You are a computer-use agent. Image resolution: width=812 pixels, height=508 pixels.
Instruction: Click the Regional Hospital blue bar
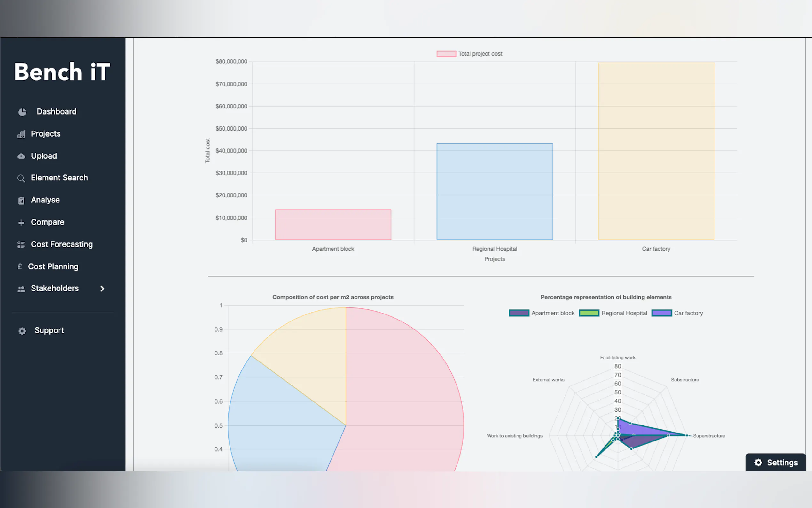pos(495,192)
